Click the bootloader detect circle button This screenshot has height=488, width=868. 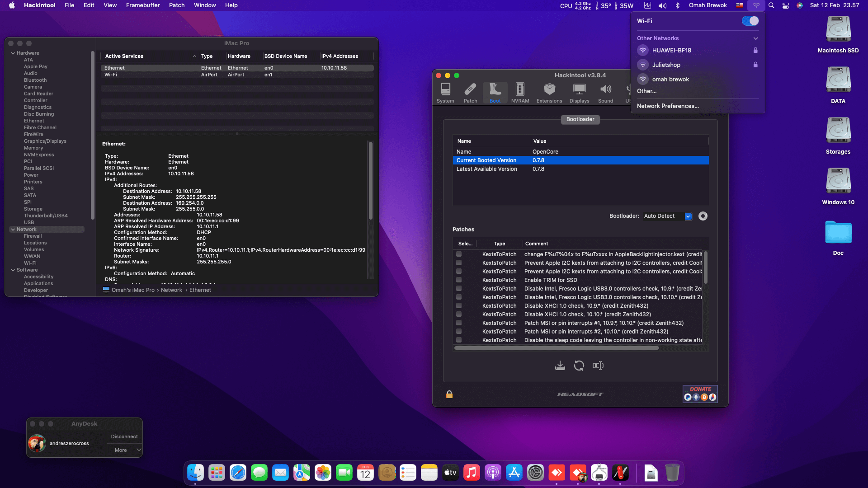(703, 216)
